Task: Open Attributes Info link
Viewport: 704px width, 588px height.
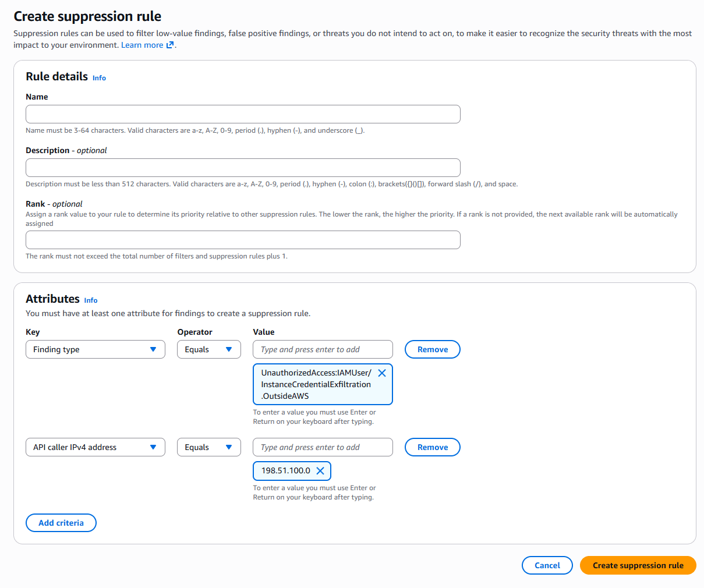Action: (91, 300)
